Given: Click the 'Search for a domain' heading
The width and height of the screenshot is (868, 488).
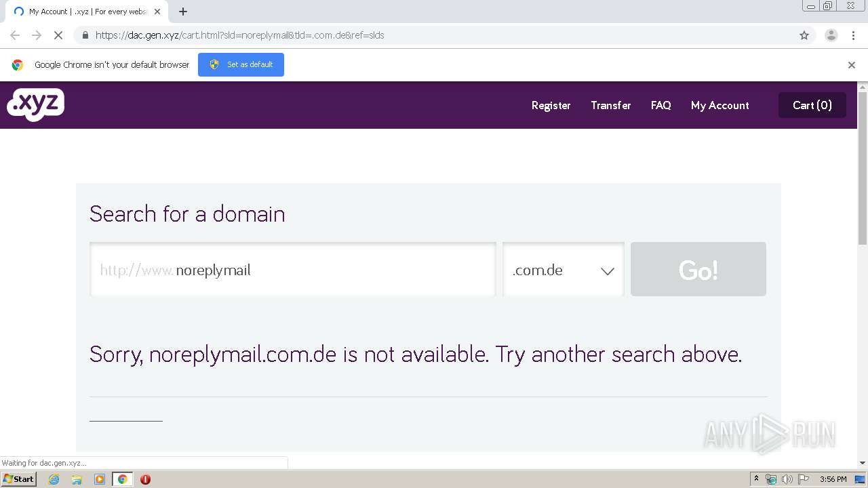Looking at the screenshot, I should click(x=187, y=213).
